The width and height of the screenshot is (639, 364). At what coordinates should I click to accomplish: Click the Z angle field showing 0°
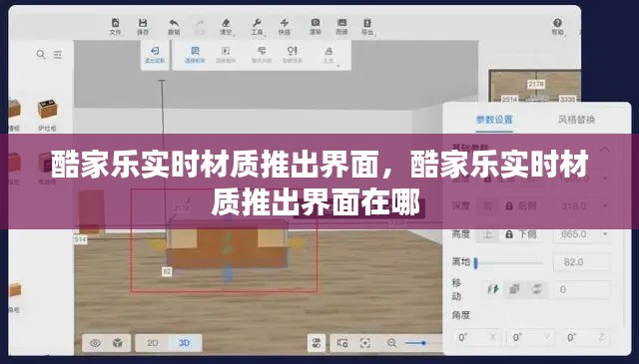(587, 337)
